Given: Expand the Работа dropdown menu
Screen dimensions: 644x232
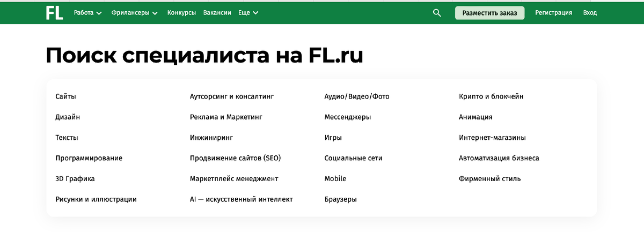Looking at the screenshot, I should pos(87,13).
